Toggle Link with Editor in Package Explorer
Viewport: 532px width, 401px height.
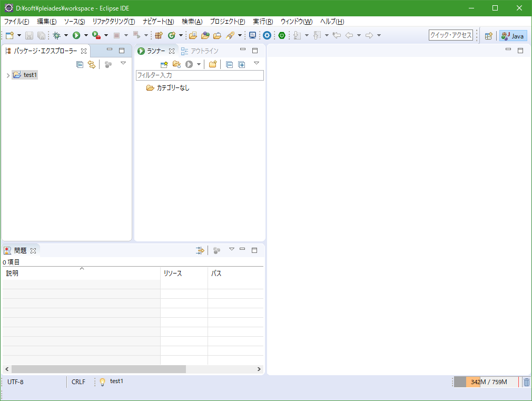(x=92, y=64)
